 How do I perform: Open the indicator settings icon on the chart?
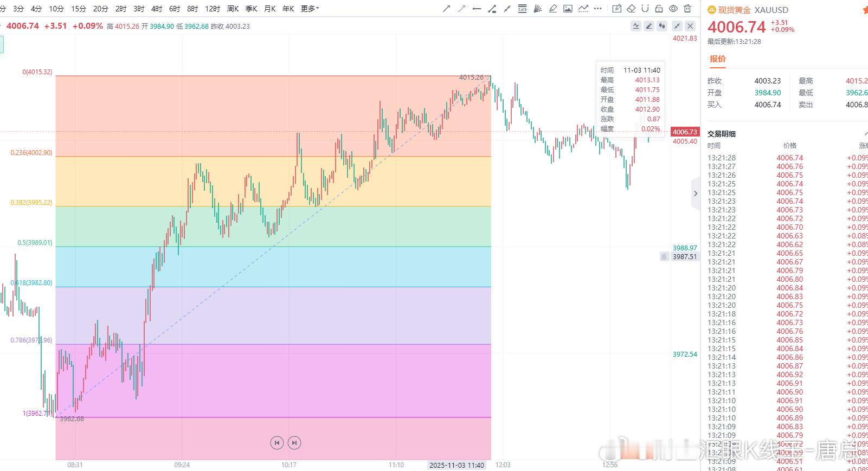tap(636, 26)
